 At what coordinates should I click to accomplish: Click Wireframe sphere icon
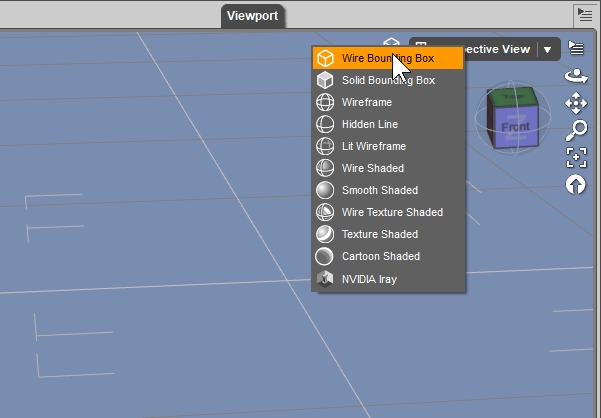tap(325, 102)
